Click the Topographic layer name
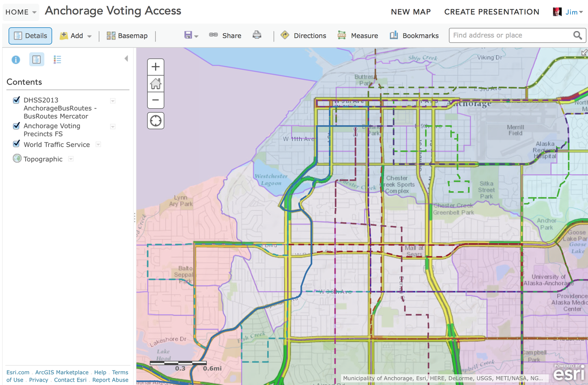 coord(43,159)
